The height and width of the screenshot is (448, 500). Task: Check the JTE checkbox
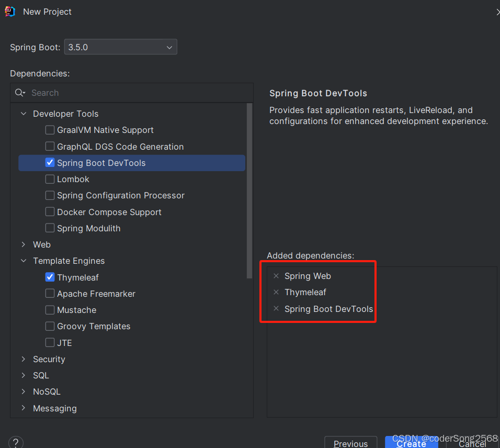click(x=50, y=343)
